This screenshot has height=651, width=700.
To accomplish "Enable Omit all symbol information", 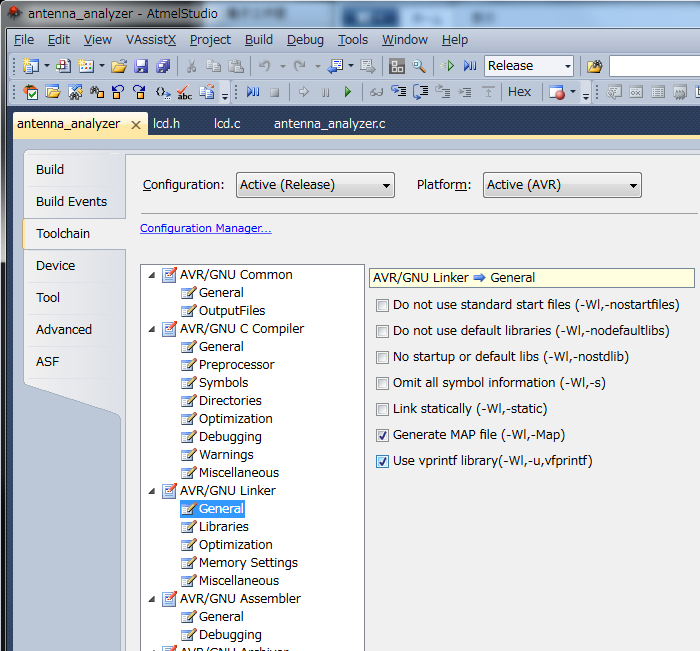I will [x=382, y=384].
